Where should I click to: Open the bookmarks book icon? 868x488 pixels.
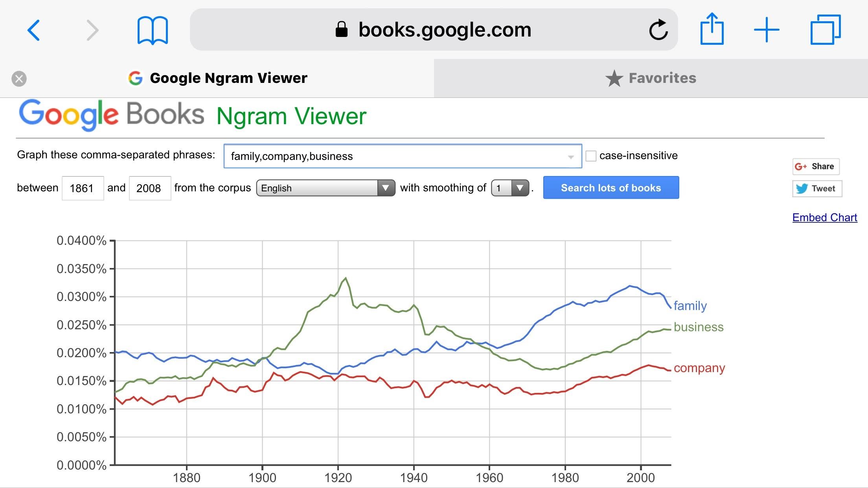(x=153, y=30)
